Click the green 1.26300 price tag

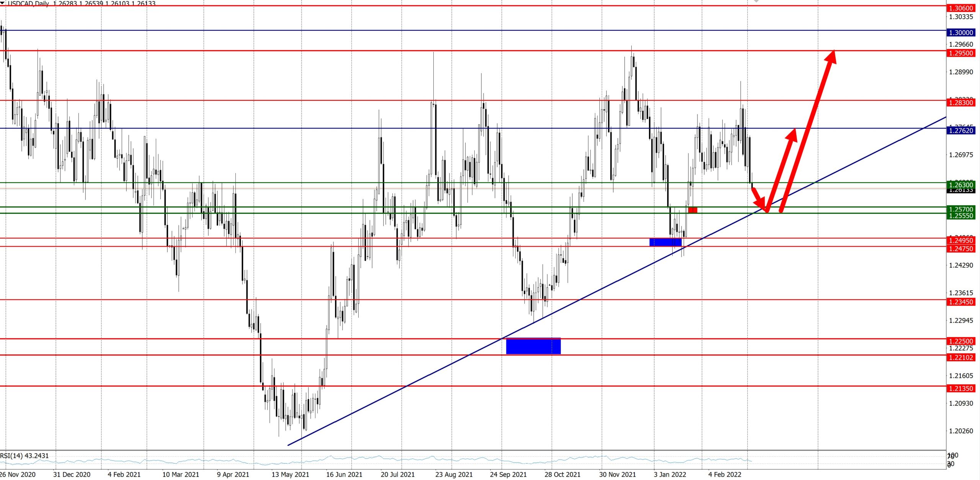click(x=960, y=185)
